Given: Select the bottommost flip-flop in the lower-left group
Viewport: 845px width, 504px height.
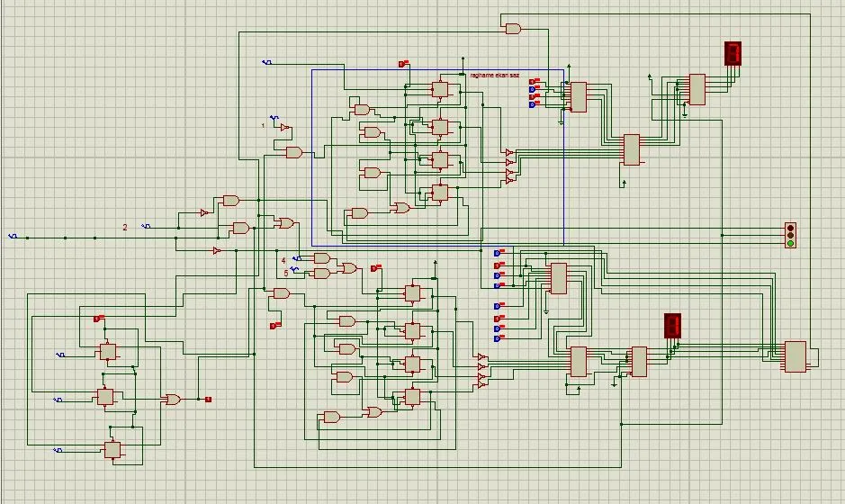Looking at the screenshot, I should pos(112,449).
